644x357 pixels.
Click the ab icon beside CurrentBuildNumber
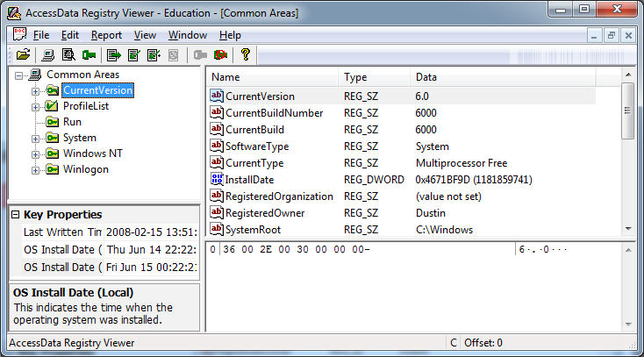click(x=217, y=112)
